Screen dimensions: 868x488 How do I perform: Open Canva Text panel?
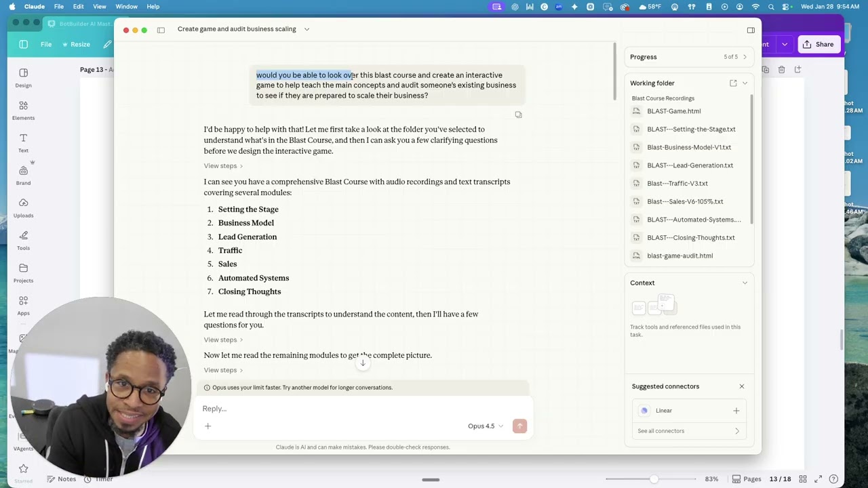click(23, 142)
